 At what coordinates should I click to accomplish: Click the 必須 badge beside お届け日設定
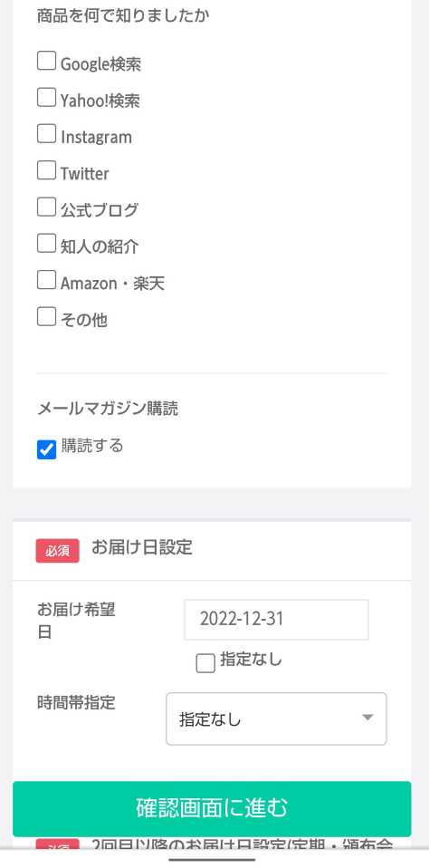[58, 551]
